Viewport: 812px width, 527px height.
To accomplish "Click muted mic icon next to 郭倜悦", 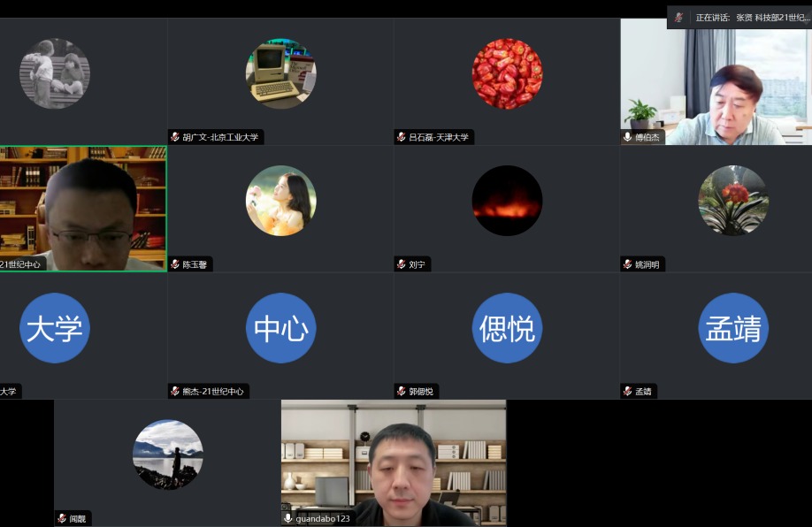I will [402, 391].
